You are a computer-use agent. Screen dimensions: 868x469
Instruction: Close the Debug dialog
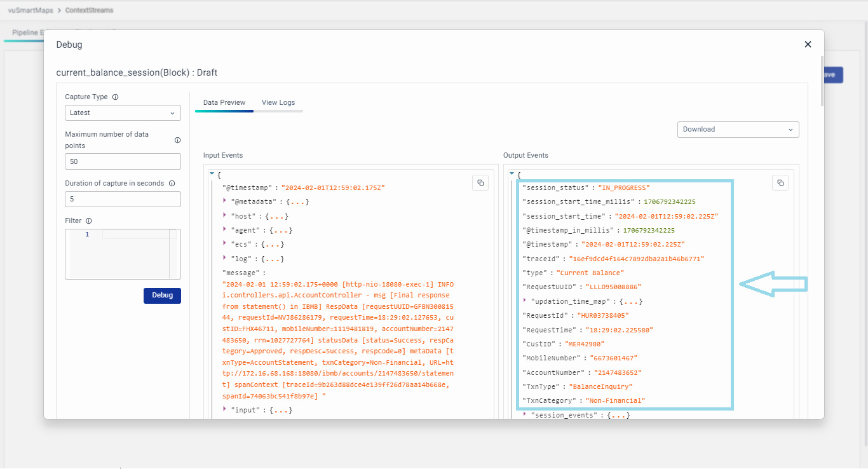808,44
